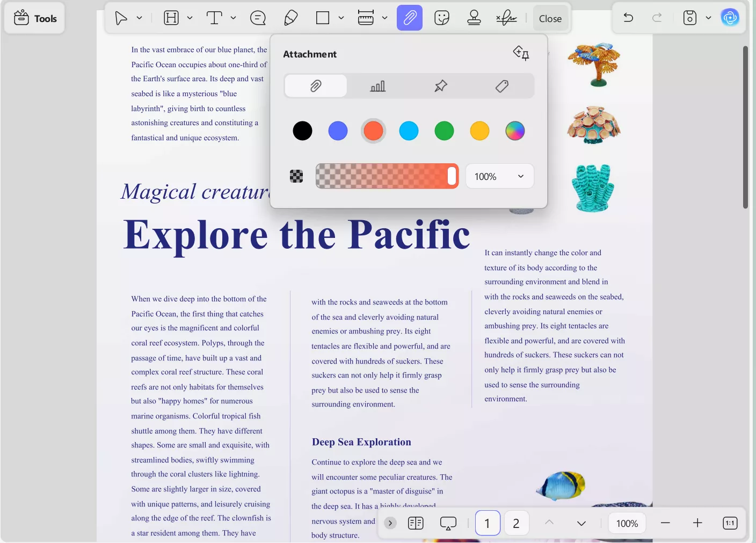Viewport: 756px width, 543px height.
Task: Go to the next page
Action: pos(581,523)
